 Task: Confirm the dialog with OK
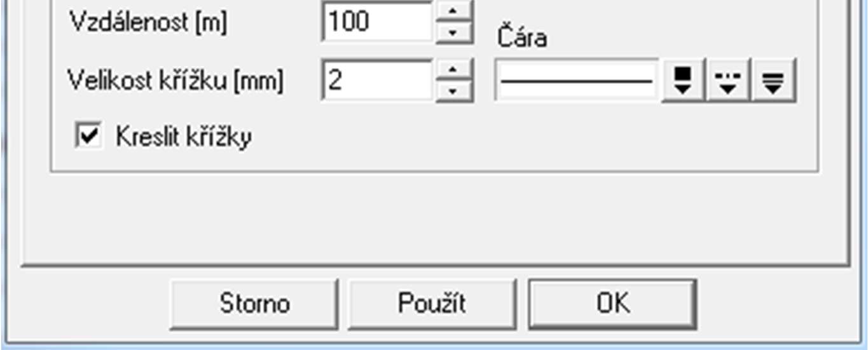coord(612,303)
